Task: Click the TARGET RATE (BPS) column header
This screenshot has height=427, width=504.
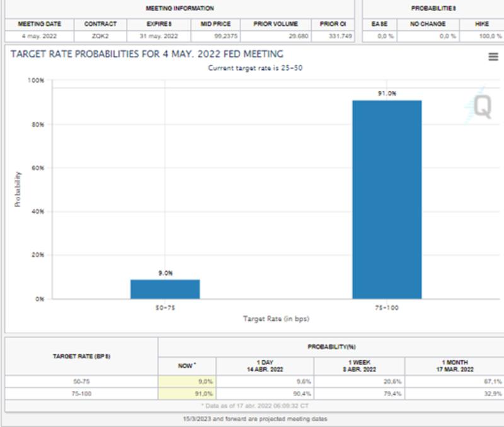Action: click(80, 356)
